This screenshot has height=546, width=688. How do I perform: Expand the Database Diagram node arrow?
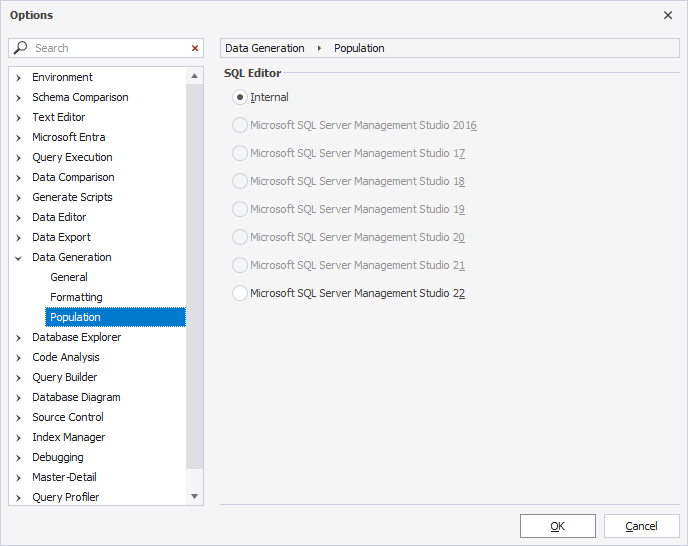click(x=18, y=398)
